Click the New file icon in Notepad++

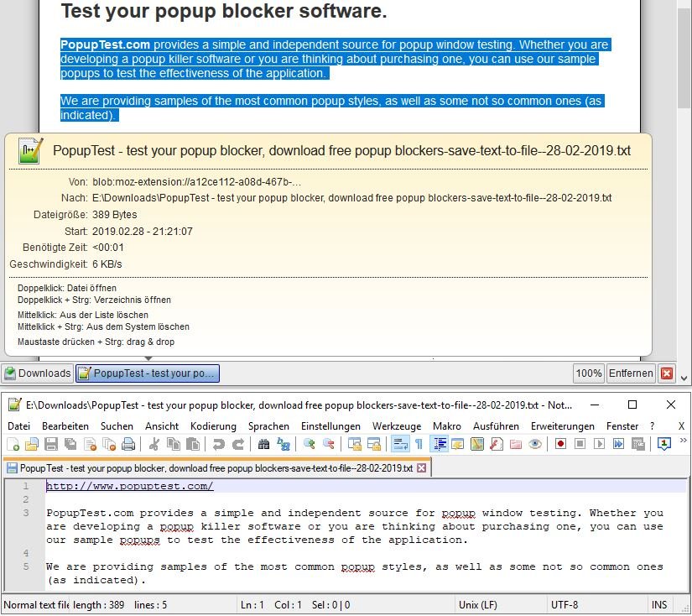[13, 444]
